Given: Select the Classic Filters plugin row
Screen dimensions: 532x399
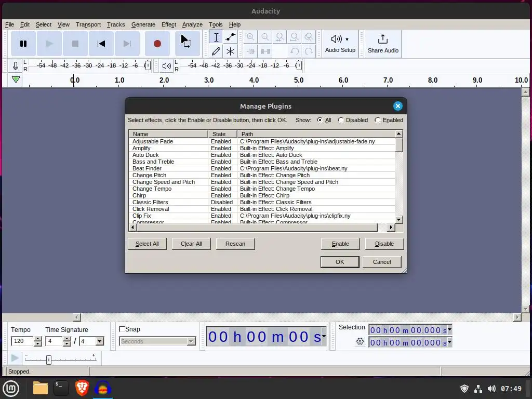Looking at the screenshot, I should [x=262, y=202].
